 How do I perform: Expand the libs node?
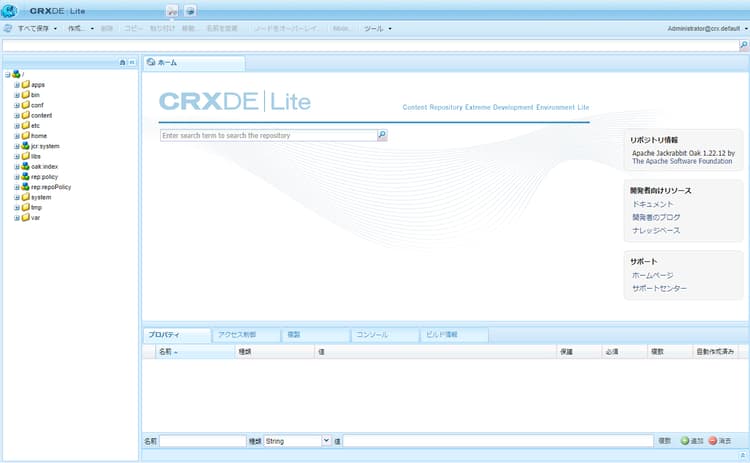pos(17,156)
